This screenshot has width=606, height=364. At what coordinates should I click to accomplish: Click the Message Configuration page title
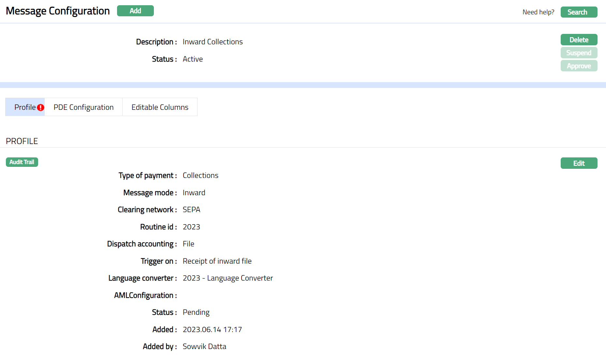tap(58, 11)
